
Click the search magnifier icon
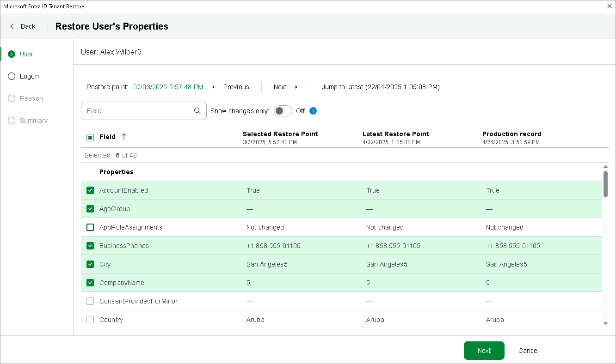pyautogui.click(x=197, y=111)
